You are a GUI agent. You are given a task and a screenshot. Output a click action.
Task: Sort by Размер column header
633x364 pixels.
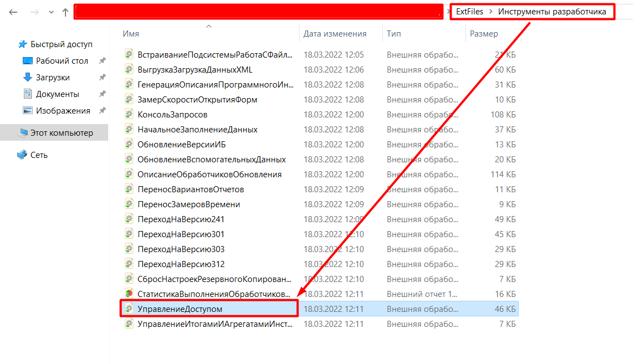484,34
